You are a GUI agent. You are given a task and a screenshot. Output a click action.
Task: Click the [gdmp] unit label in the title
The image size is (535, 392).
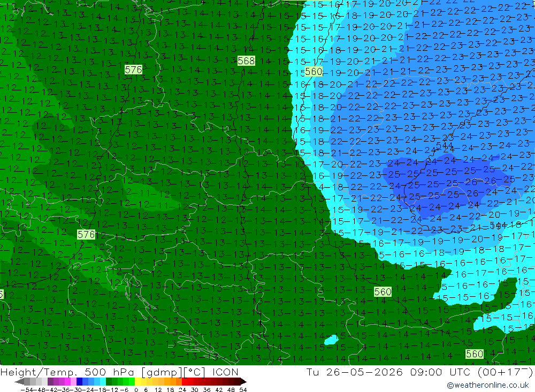click(x=162, y=372)
